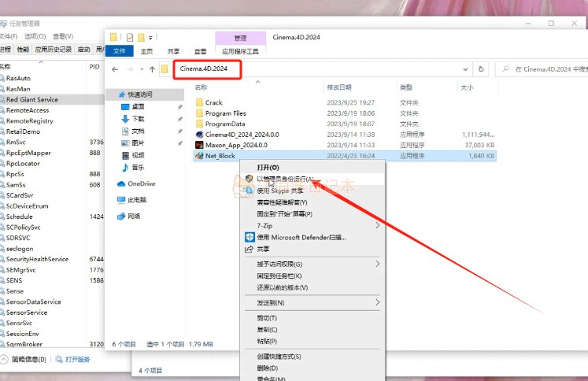Select the Crack folder icon
The width and height of the screenshot is (588, 381).
199,102
